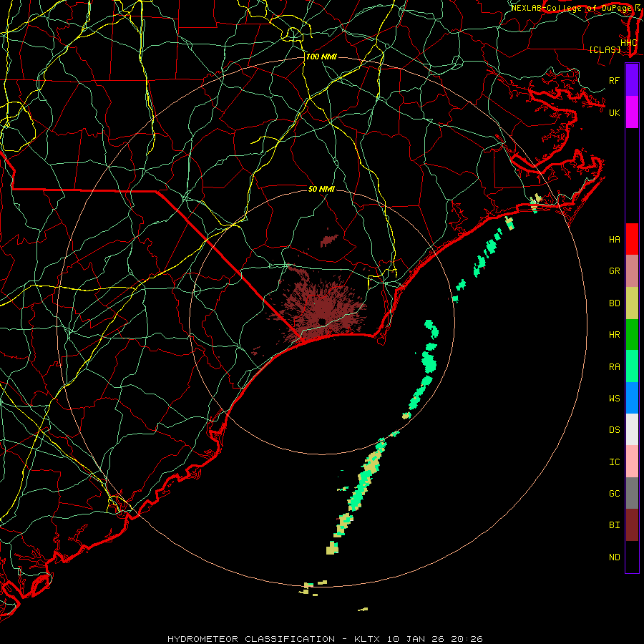Click the GR legend color swatch
Viewport: 644px width, 644px height.
632,270
